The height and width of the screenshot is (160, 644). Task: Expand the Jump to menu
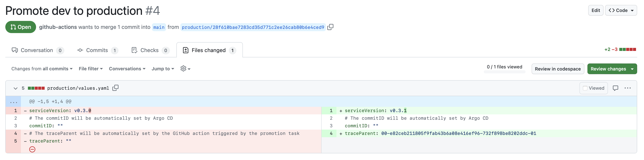[163, 69]
